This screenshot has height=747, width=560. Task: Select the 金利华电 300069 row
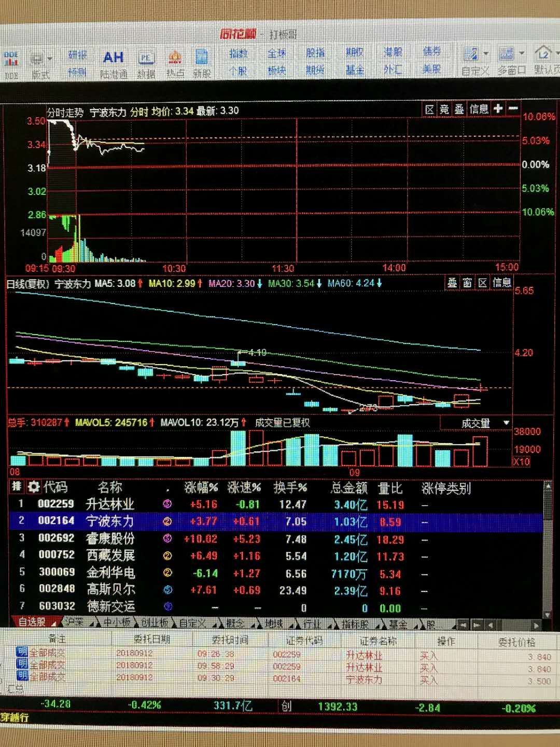(x=276, y=573)
